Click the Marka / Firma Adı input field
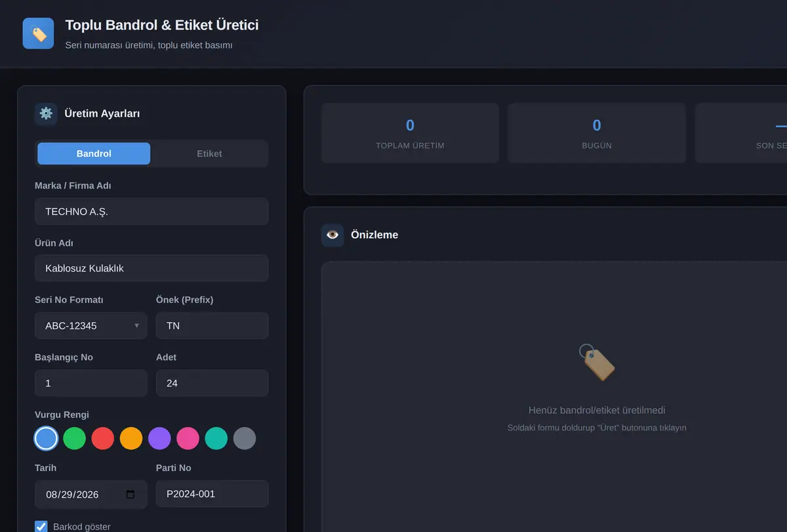This screenshot has height=532, width=787. coord(151,211)
